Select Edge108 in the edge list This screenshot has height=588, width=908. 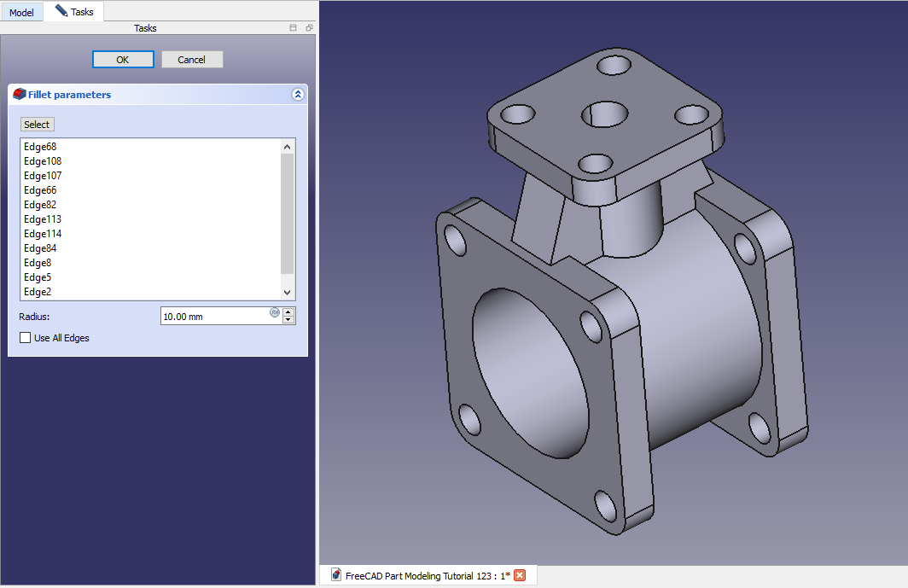pos(43,161)
